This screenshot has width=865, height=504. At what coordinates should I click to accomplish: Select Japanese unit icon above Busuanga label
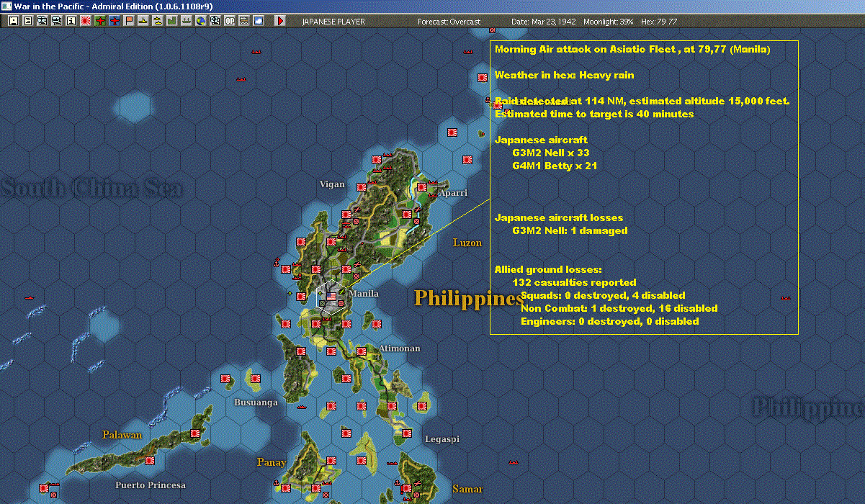[x=254, y=377]
